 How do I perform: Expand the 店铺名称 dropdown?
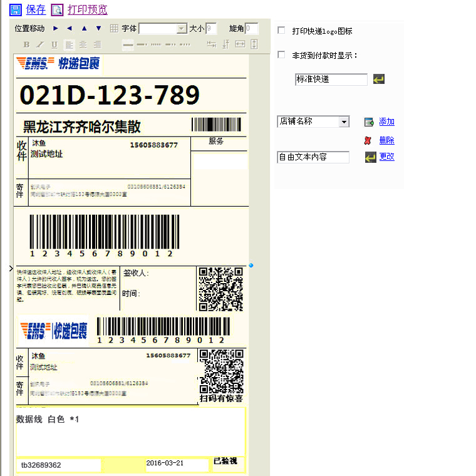coord(344,122)
